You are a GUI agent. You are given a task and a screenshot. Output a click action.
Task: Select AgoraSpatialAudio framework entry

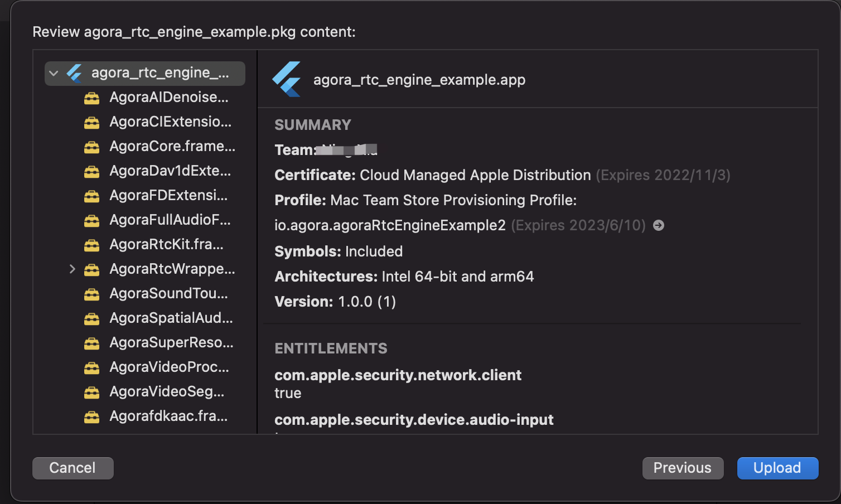171,318
